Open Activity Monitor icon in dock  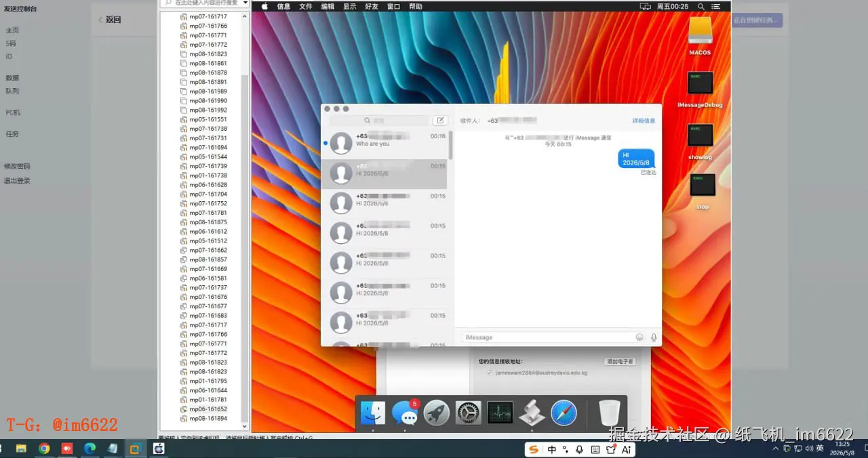(x=500, y=413)
